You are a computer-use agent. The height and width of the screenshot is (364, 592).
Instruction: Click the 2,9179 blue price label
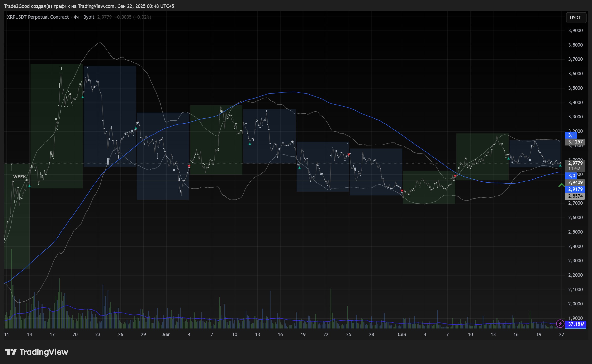click(x=575, y=189)
